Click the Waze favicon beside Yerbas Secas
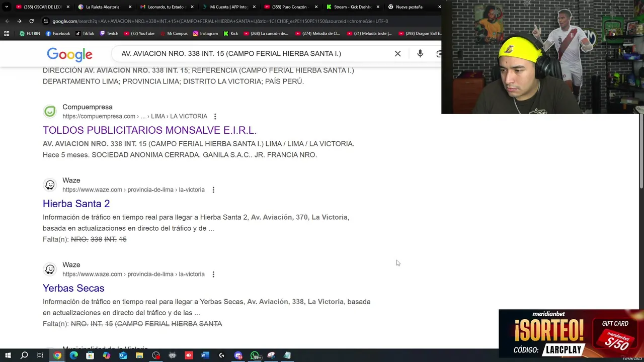644x362 pixels. pos(50,269)
